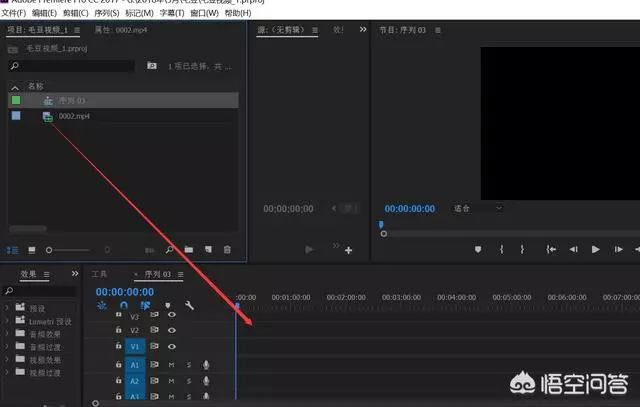Hide track V3 with its eye icon
640x407 pixels.
[x=172, y=315]
